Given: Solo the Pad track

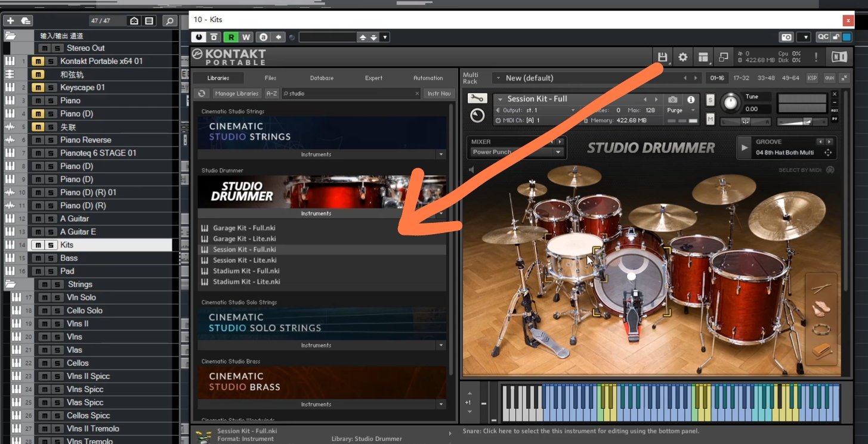Looking at the screenshot, I should [51, 271].
